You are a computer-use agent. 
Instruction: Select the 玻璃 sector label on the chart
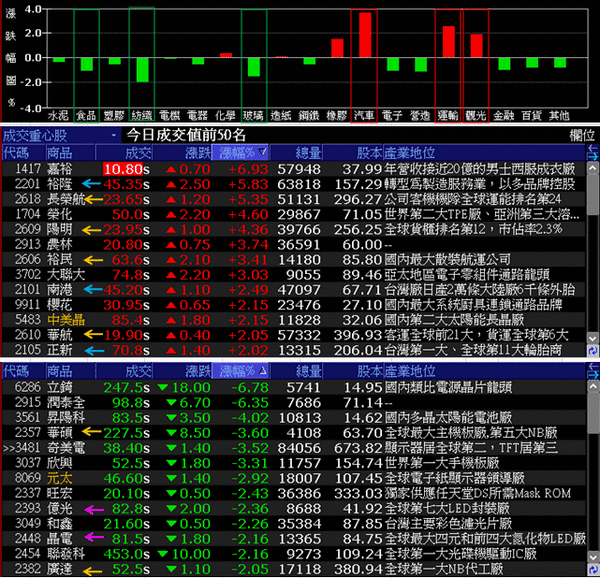(x=253, y=116)
